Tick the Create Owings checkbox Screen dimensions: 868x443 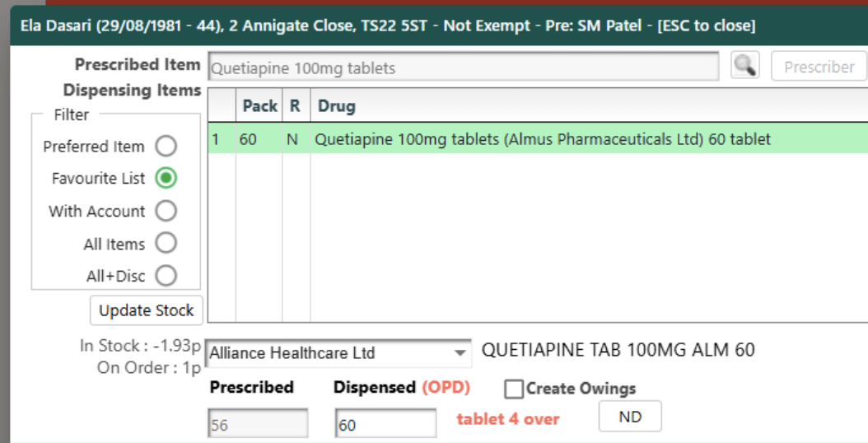click(515, 389)
